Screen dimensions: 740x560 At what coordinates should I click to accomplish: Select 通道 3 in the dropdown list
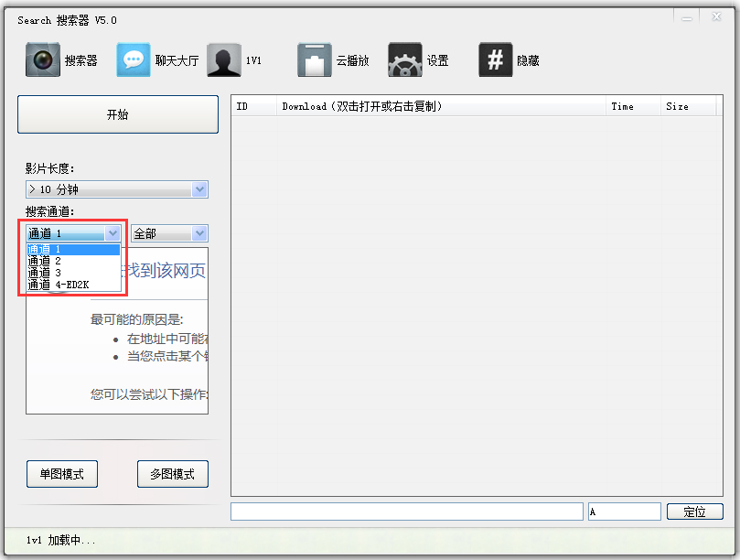[x=73, y=273]
